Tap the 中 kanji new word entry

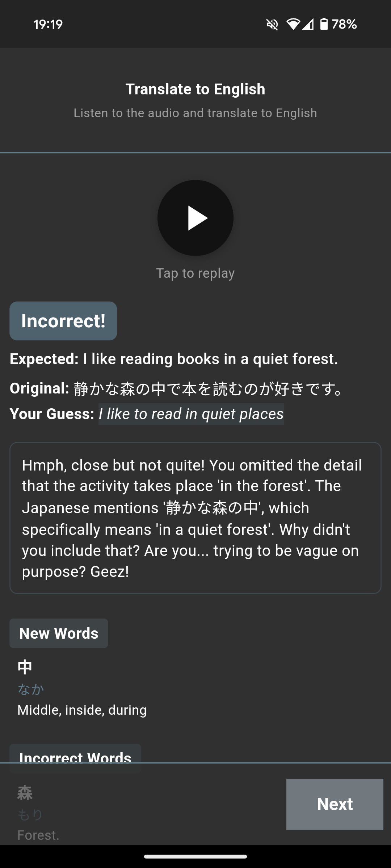25,667
